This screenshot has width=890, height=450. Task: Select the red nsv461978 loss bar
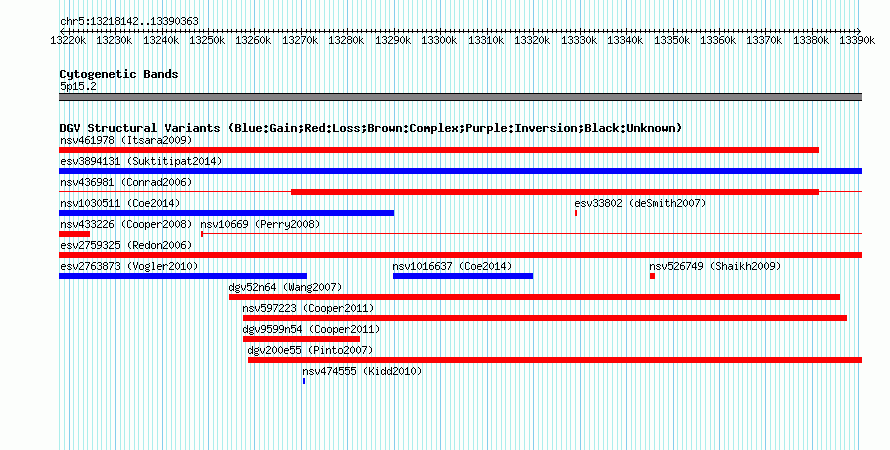(439, 150)
